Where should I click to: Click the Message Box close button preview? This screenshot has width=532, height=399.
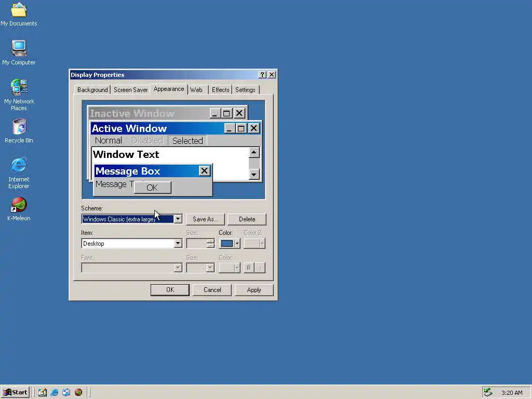(x=204, y=171)
